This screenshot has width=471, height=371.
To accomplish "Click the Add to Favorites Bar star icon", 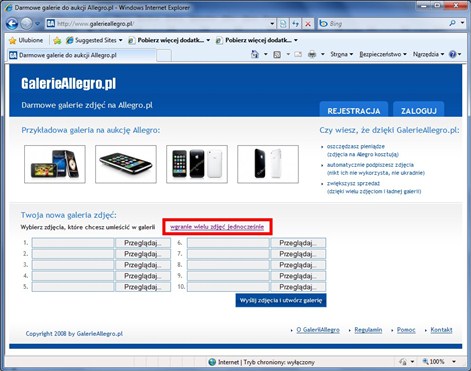I will coord(57,40).
